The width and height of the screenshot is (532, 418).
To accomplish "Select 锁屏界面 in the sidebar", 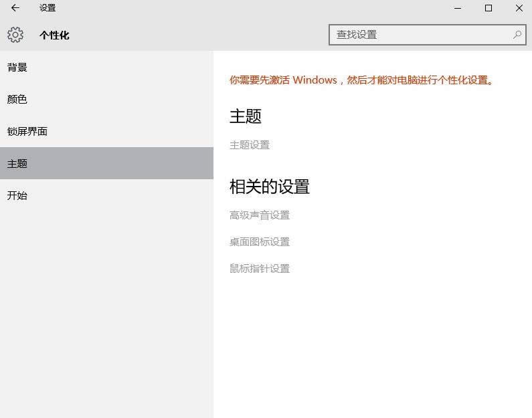I will pos(27,132).
